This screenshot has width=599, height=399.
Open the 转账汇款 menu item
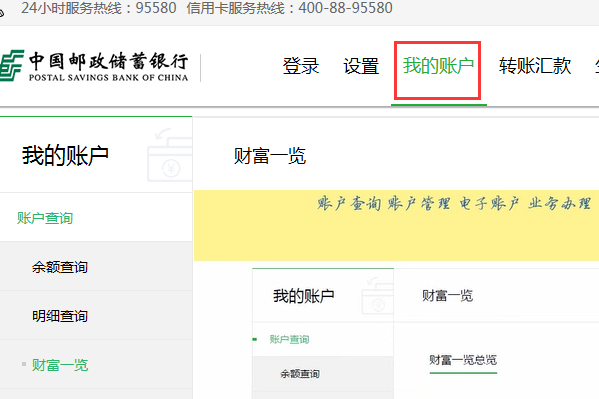click(535, 66)
